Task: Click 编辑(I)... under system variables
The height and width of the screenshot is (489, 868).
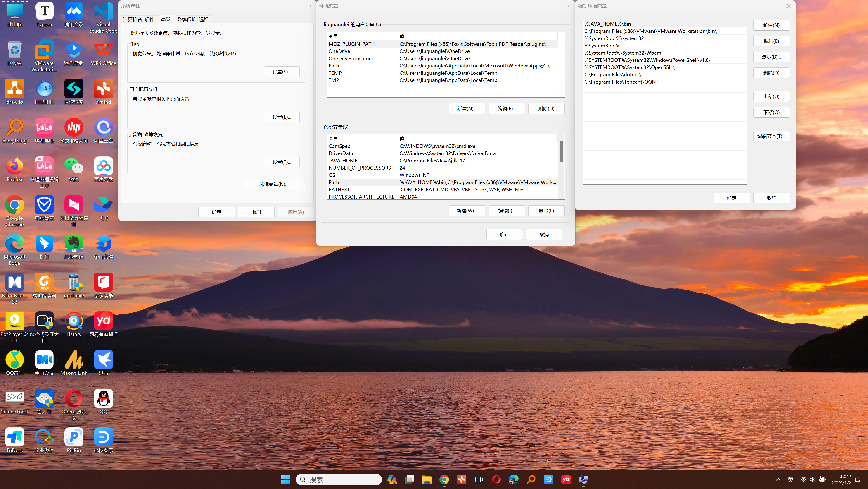Action: (x=506, y=211)
